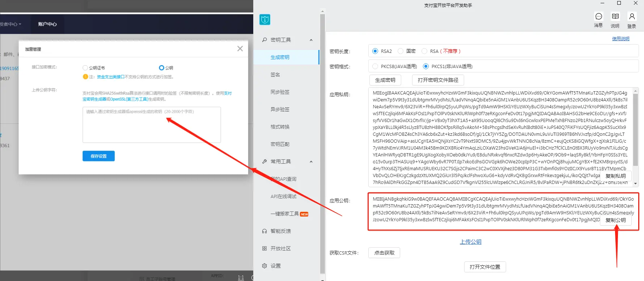Open 设置 gear icon in sidebar
Viewport: 644px width, 281px height.
[264, 266]
